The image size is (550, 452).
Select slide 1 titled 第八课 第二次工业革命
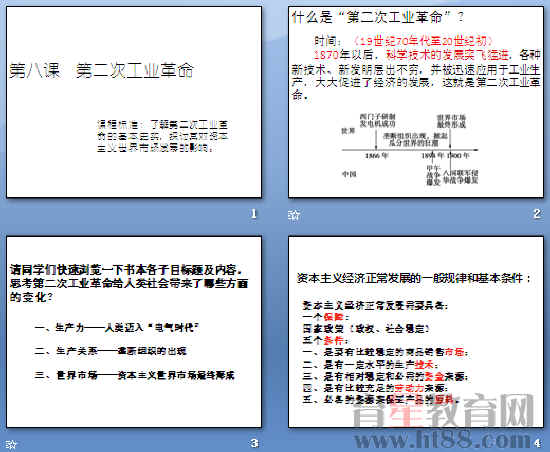click(x=134, y=102)
